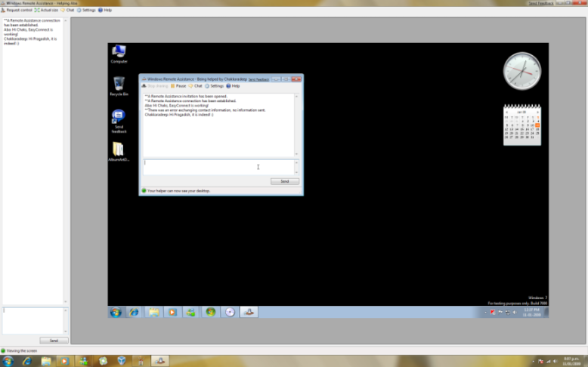
Task: Open Windows Media Player on remote taskbar
Action: (x=172, y=312)
